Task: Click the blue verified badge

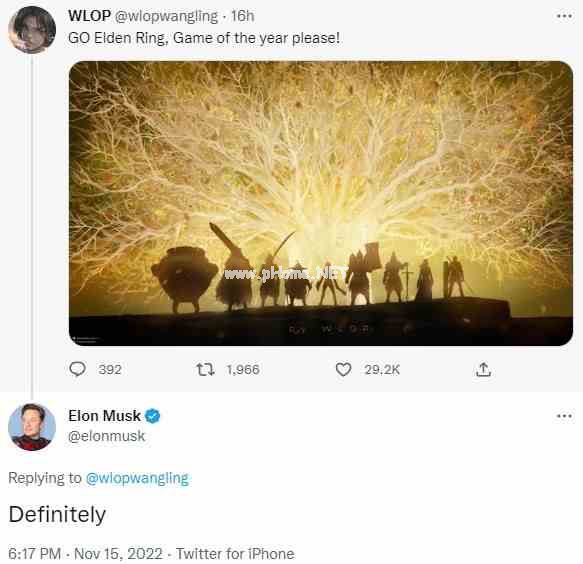Action: pyautogui.click(x=152, y=416)
